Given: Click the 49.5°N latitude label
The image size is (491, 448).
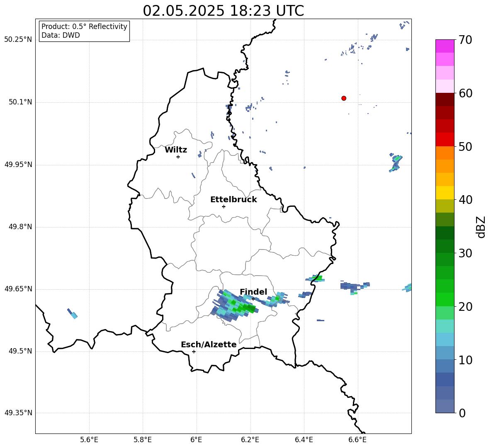Looking at the screenshot, I should coord(20,351).
